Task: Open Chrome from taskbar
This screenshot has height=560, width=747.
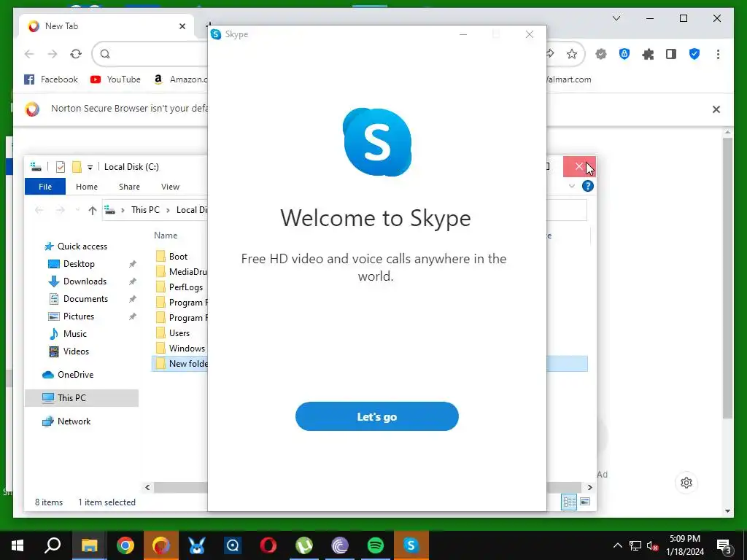Action: (125, 545)
